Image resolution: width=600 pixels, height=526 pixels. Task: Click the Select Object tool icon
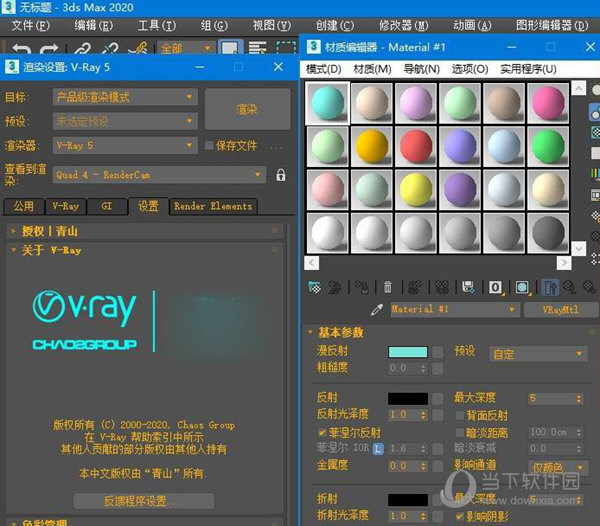(230, 47)
